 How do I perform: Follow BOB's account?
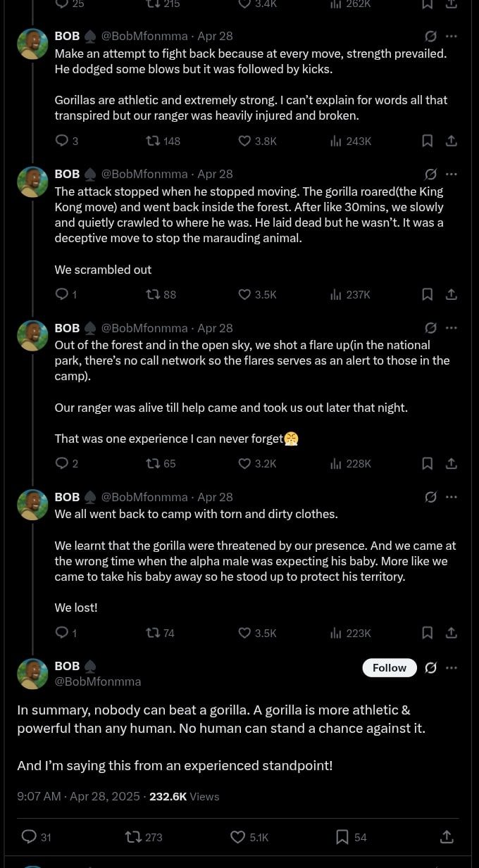click(x=390, y=667)
